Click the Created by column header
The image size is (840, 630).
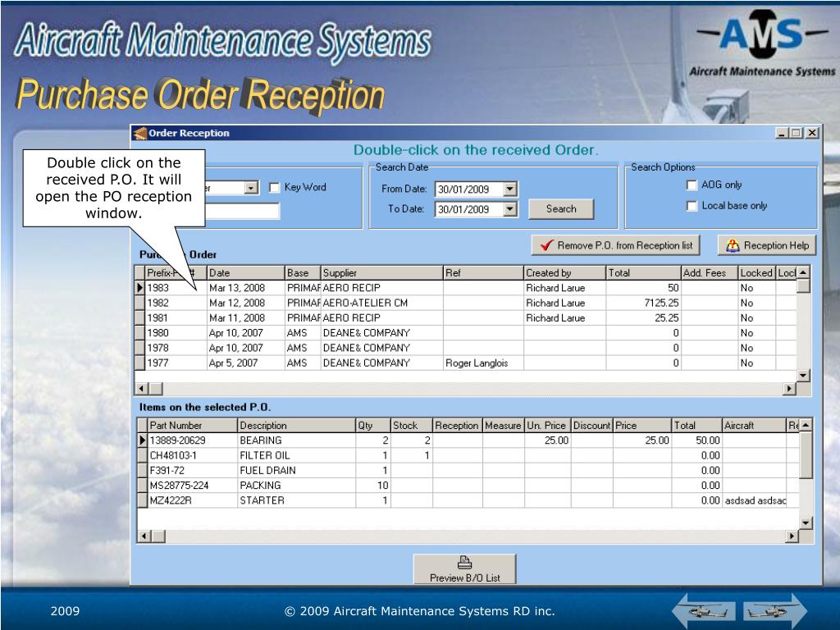(564, 272)
